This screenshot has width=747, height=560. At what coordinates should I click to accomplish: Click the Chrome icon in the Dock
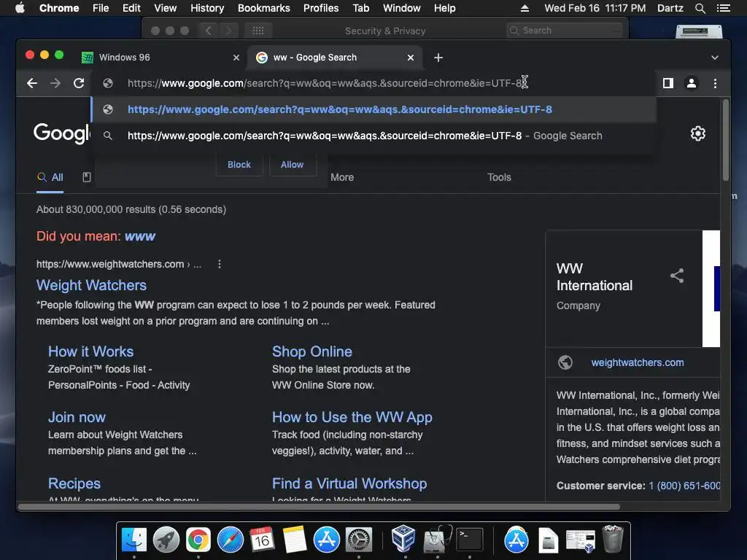tap(198, 540)
